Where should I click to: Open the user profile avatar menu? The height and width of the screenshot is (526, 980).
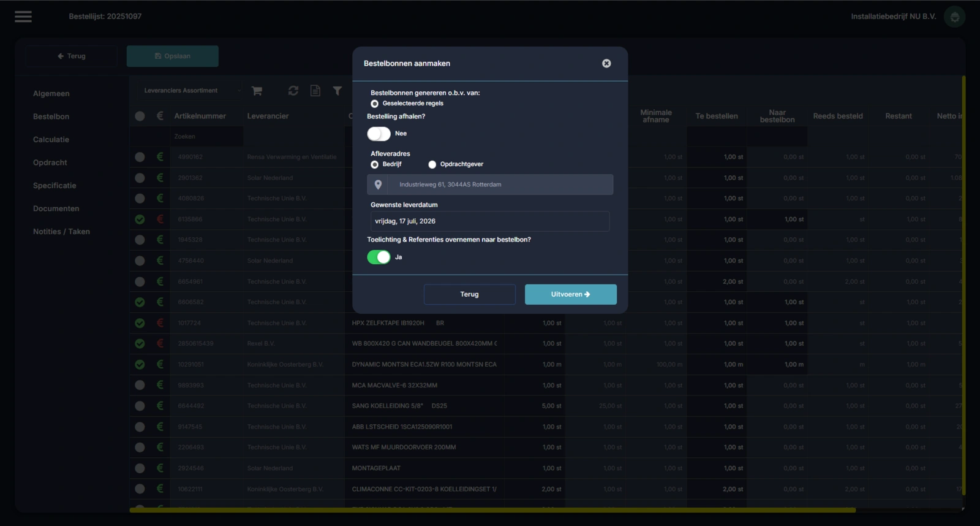coord(954,17)
